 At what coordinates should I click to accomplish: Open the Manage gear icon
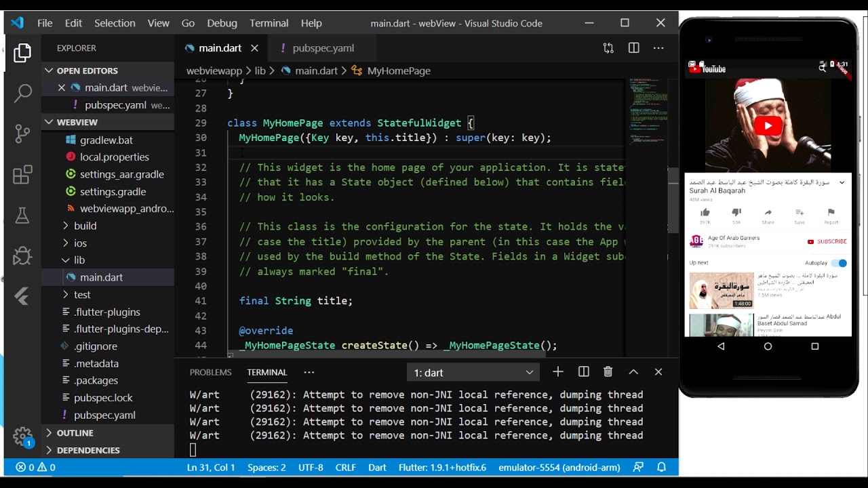tap(22, 435)
